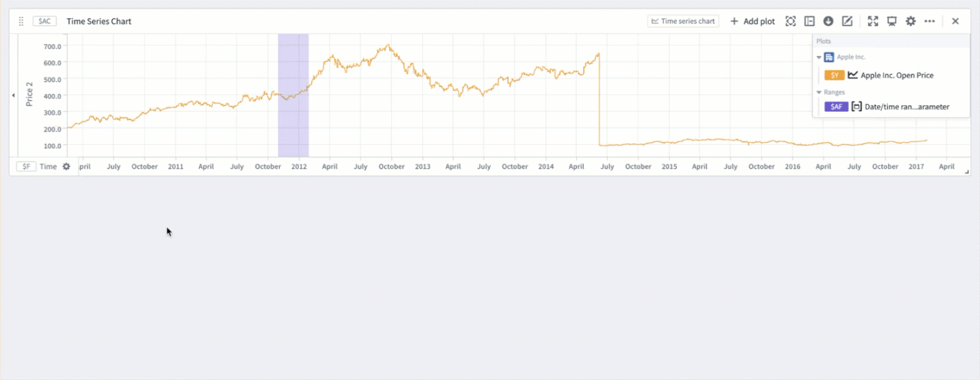
Task: Collapse the Apple Inc. group in legend
Action: point(819,57)
